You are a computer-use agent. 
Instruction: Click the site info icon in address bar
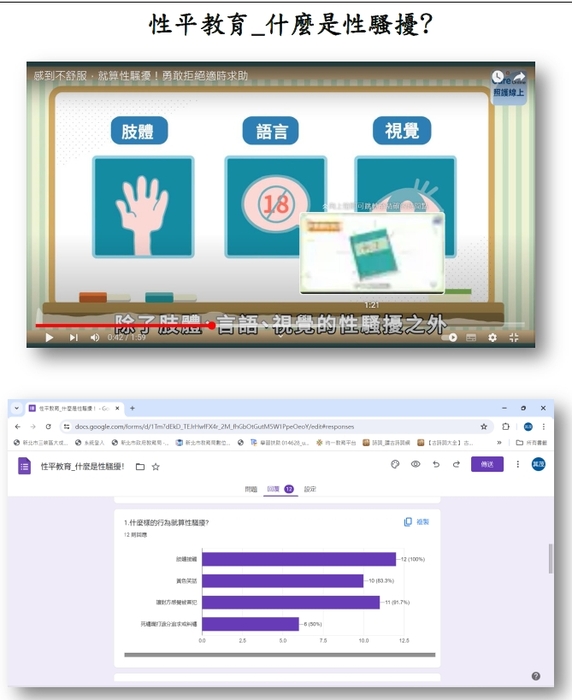66,426
